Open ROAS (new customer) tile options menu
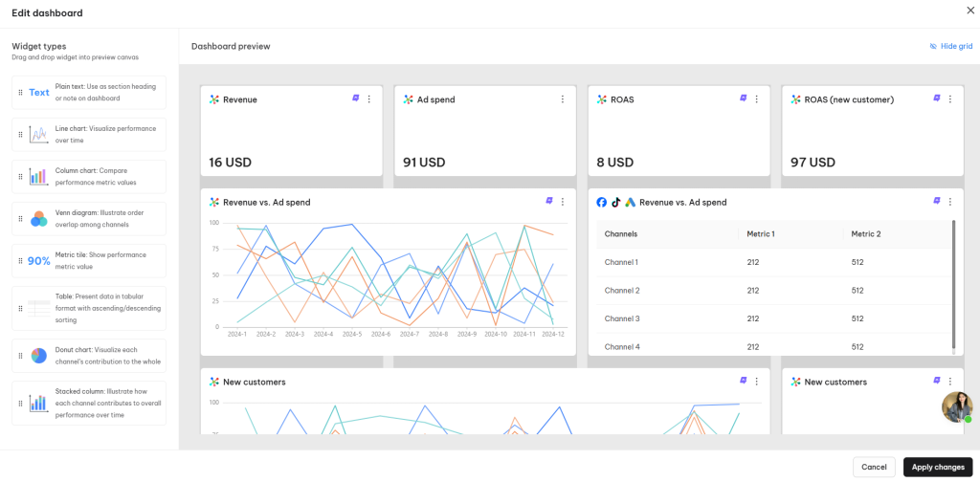The image size is (980, 482). 950,99
